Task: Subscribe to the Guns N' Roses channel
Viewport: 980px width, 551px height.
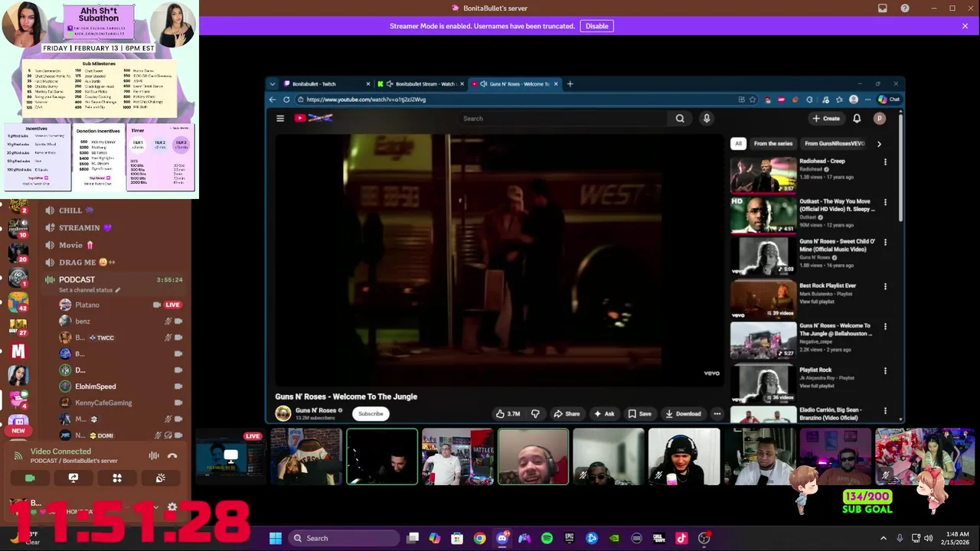Action: 371,414
